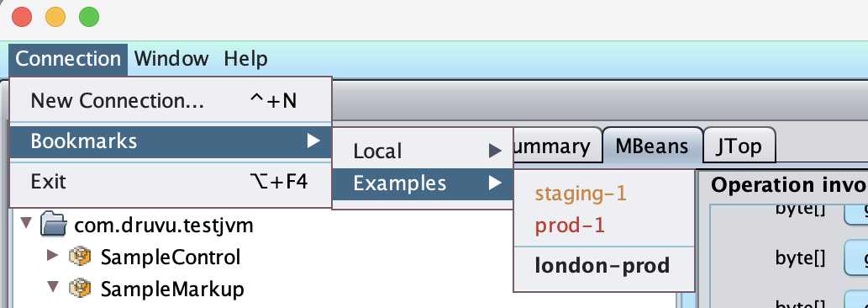Open the Local bookmarks submenu
868x308 pixels.
coord(423,151)
